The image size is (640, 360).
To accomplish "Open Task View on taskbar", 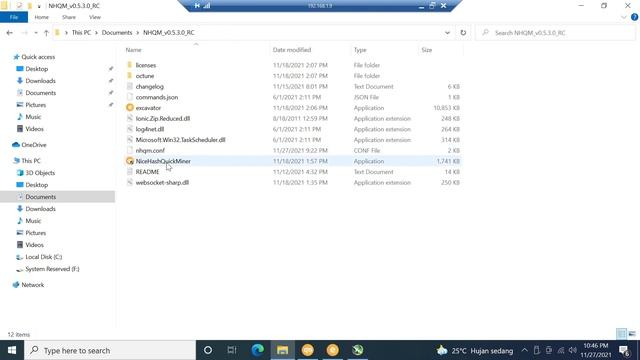I will pyautogui.click(x=232, y=350).
